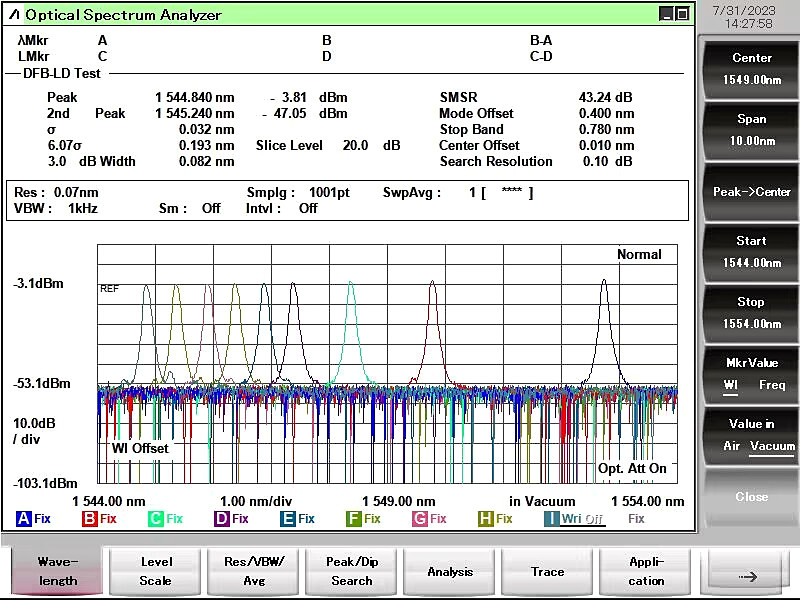800x600 pixels.
Task: Click the Wri label of trace I
Action: point(571,519)
